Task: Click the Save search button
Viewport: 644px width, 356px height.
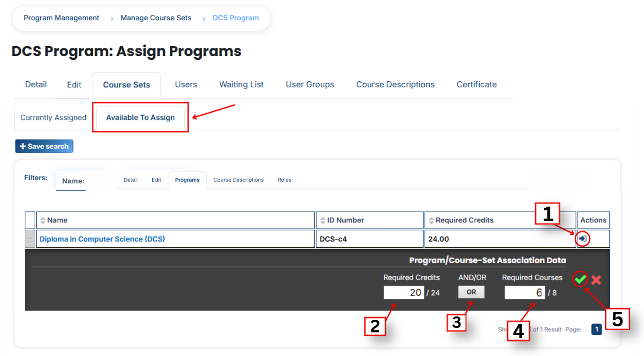Action: (45, 146)
